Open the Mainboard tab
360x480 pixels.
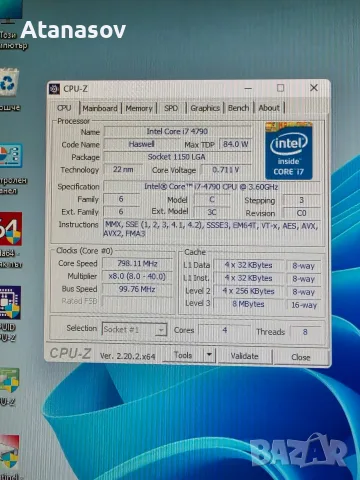click(x=100, y=108)
